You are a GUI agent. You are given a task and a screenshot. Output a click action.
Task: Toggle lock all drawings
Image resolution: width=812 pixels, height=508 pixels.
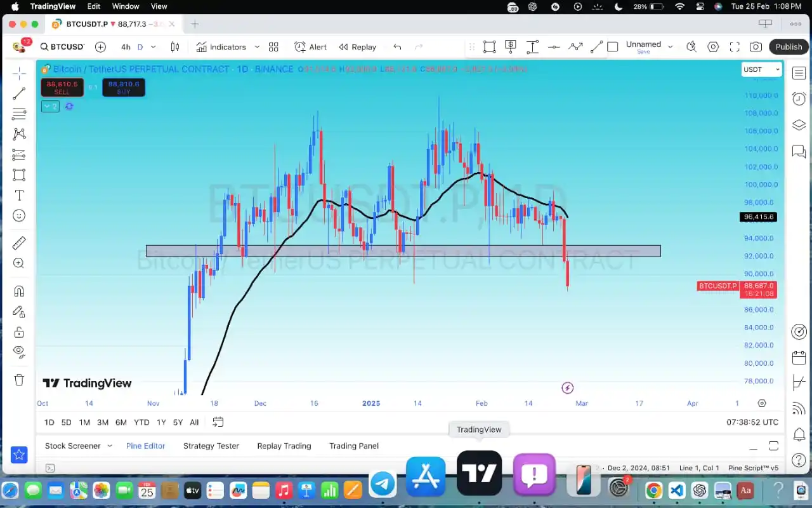click(x=19, y=332)
